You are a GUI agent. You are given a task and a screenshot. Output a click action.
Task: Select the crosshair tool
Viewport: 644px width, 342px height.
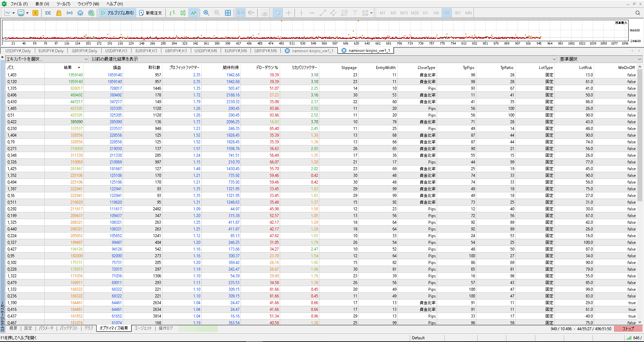(288, 13)
